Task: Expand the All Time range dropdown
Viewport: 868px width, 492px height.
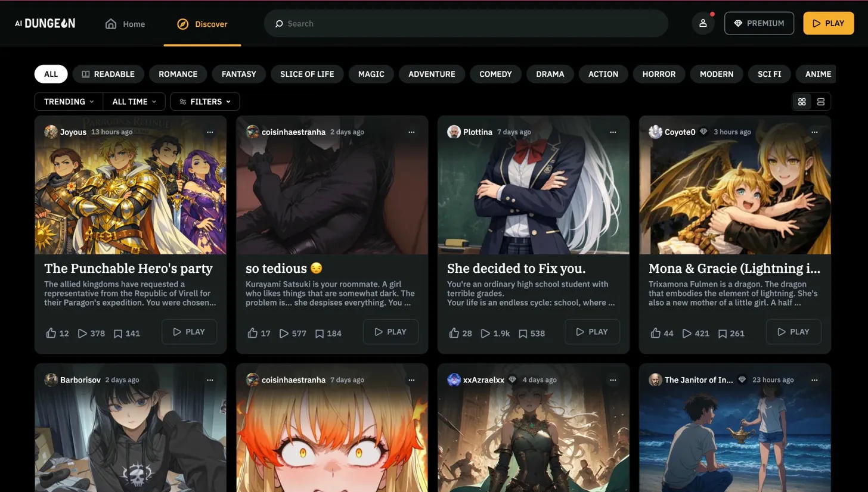Action: pyautogui.click(x=134, y=102)
